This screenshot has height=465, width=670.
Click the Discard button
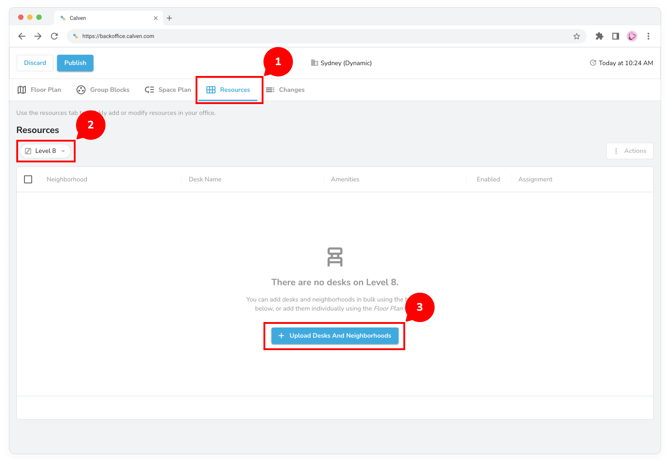[35, 63]
